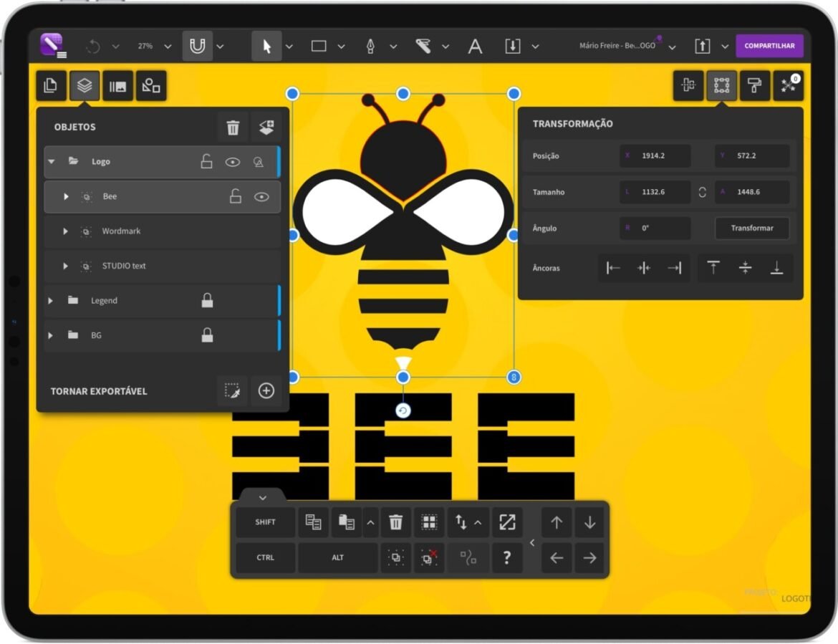Screen dimensions: 838x644
Task: Open the Gravit Designer app menu logo
Action: 52,45
